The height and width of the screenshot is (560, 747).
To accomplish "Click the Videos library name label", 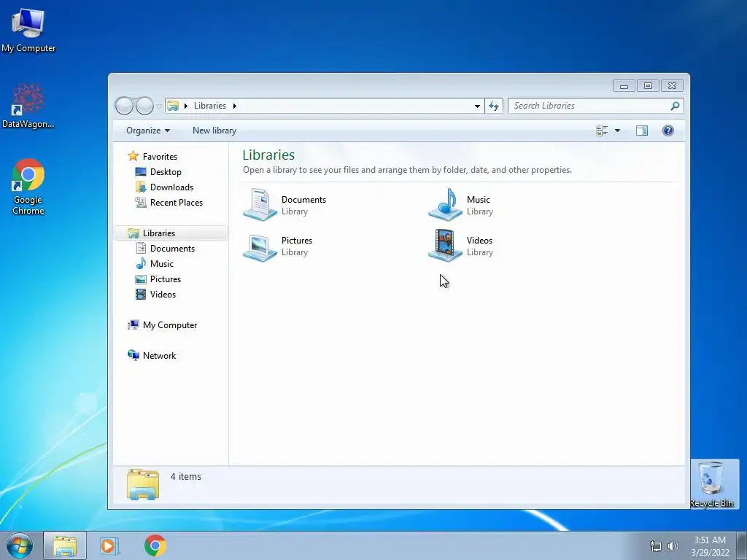I will 479,241.
